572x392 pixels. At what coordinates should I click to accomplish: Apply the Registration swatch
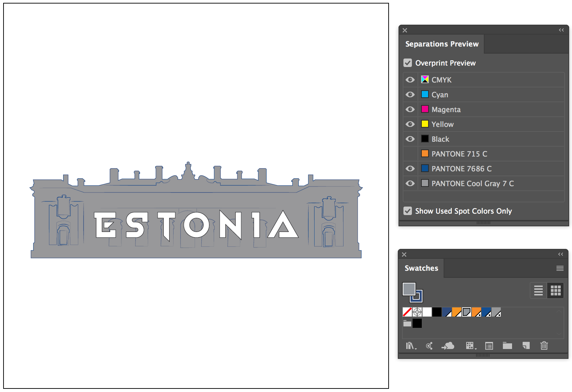(417, 312)
